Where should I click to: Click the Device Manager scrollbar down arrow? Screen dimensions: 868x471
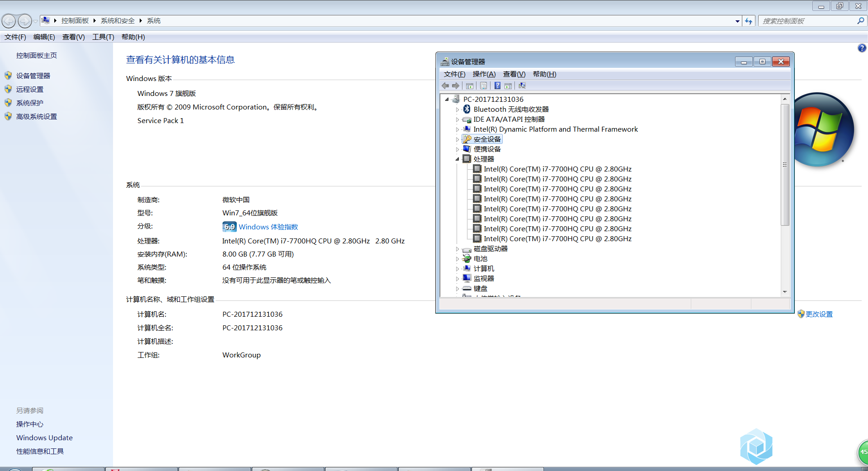pyautogui.click(x=785, y=292)
